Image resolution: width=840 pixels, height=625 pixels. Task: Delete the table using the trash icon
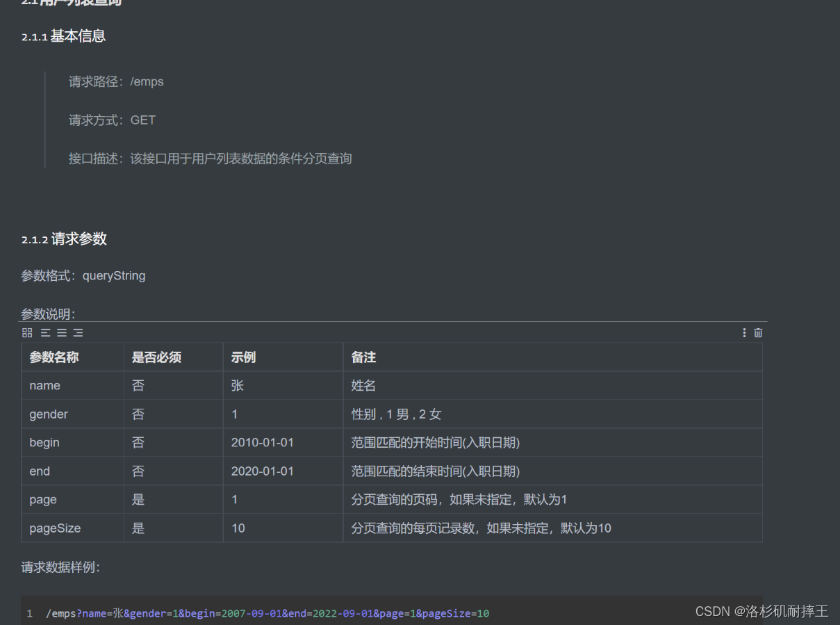pyautogui.click(x=758, y=332)
